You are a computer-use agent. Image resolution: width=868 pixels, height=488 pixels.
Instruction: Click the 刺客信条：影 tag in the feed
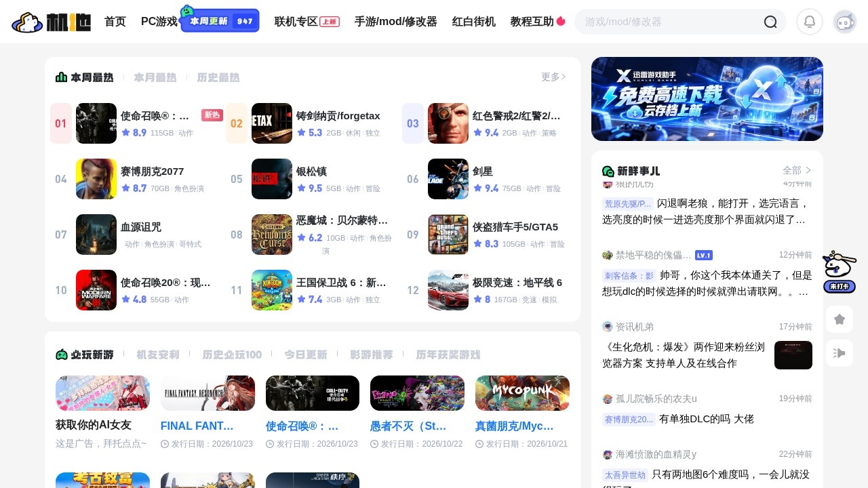629,276
